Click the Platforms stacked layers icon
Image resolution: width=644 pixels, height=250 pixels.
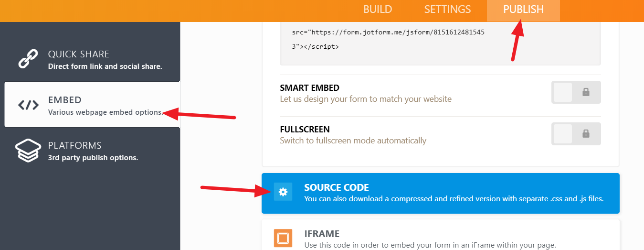click(x=28, y=150)
